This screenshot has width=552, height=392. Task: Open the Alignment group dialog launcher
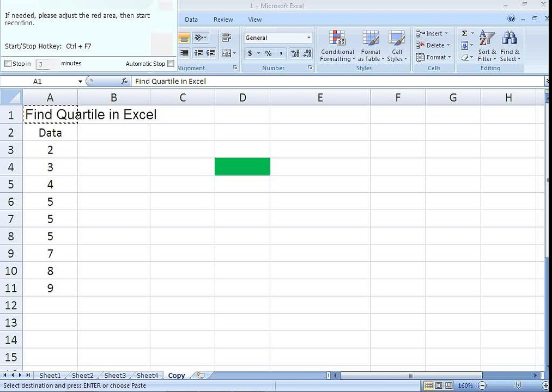[x=235, y=68]
